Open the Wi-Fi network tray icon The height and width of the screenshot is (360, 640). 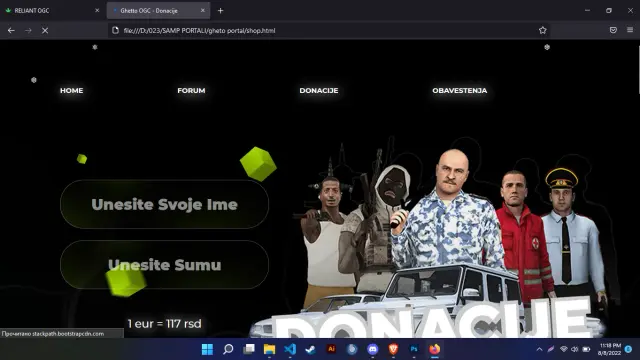click(x=564, y=349)
